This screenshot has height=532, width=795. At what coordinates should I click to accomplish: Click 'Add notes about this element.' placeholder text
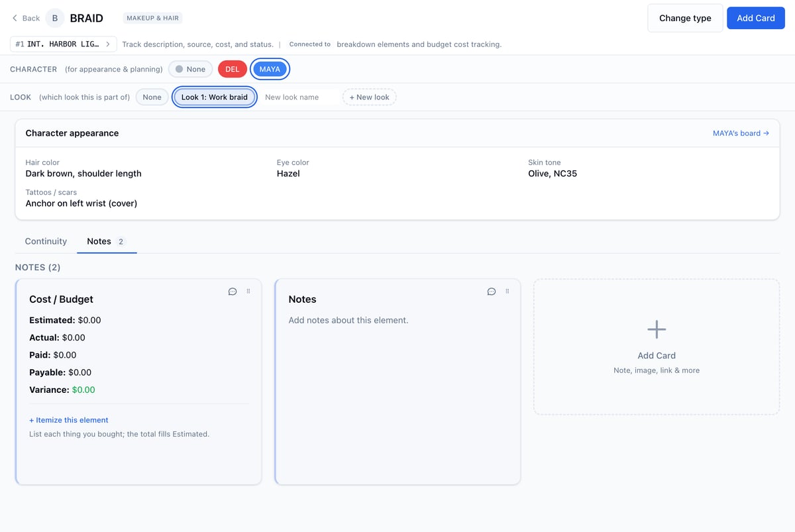348,320
